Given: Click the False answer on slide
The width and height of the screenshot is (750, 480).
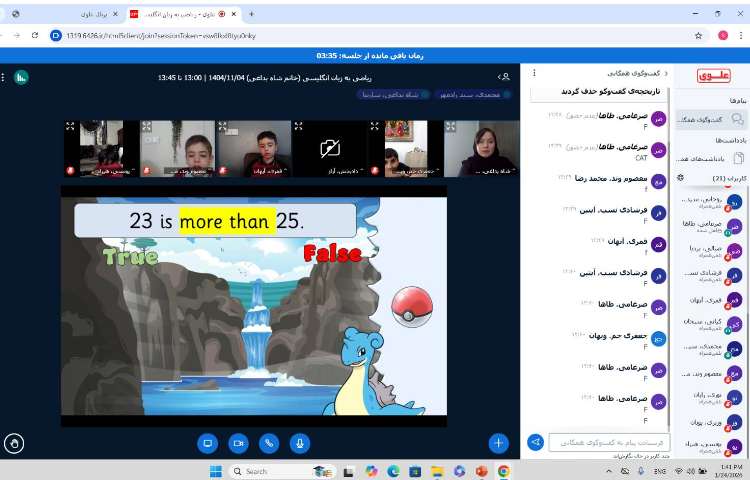Looking at the screenshot, I should (x=332, y=253).
